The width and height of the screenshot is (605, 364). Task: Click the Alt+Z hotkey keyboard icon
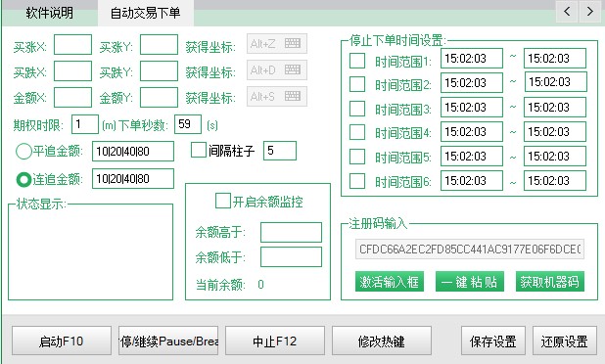[293, 43]
